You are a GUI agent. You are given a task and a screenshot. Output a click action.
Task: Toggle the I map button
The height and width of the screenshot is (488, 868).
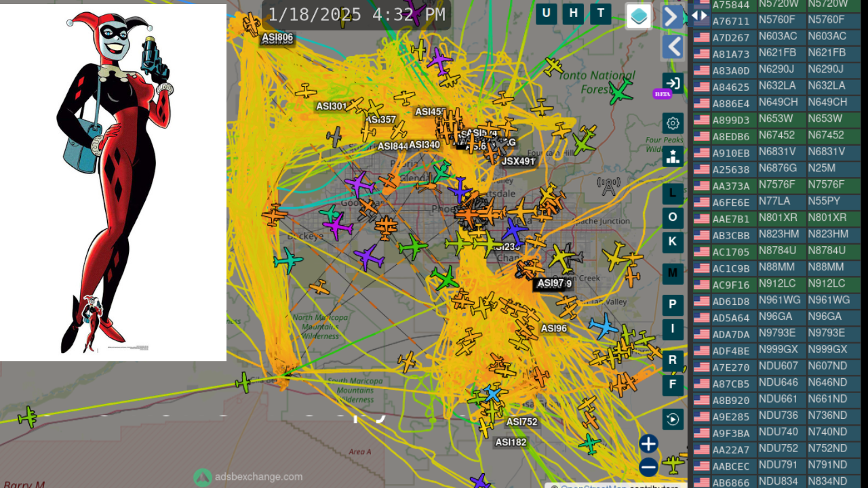pyautogui.click(x=673, y=329)
